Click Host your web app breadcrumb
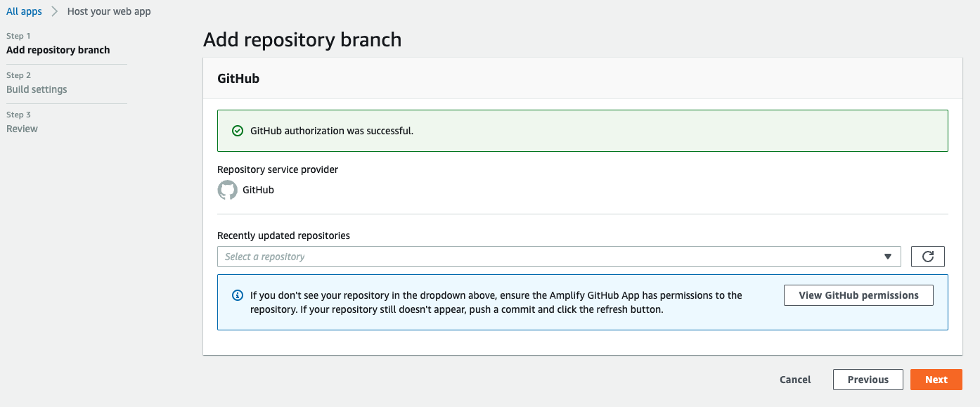Image resolution: width=980 pixels, height=407 pixels. 109,11
